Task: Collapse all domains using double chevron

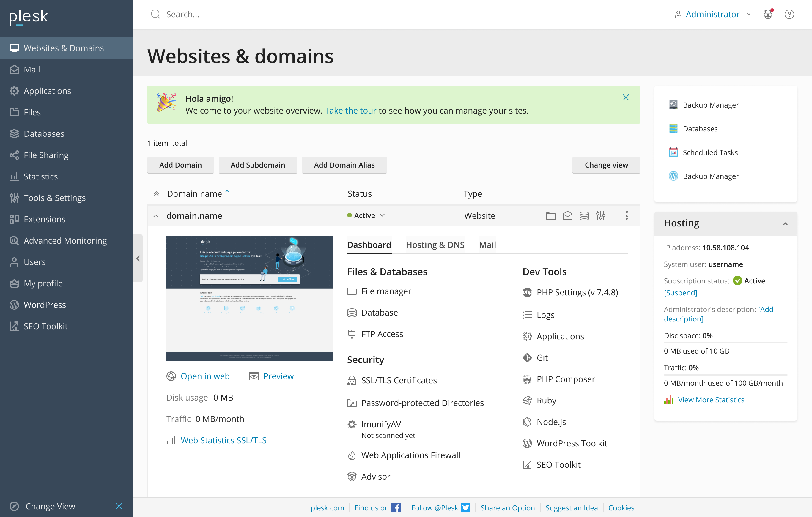Action: click(156, 194)
